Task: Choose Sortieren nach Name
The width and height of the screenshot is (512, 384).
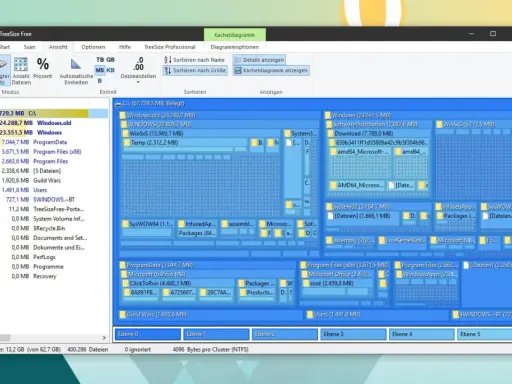Action: pyautogui.click(x=195, y=60)
